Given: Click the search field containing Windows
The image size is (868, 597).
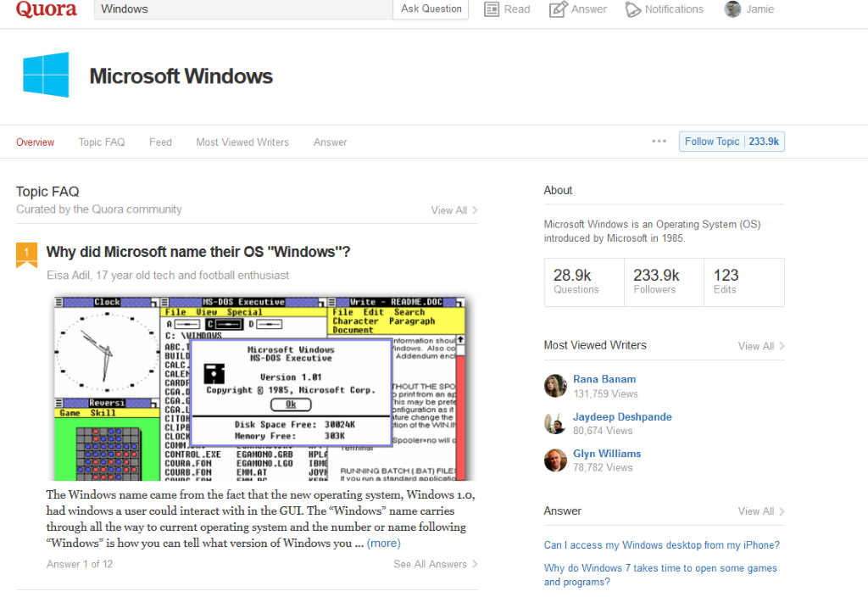Looking at the screenshot, I should pos(243,9).
